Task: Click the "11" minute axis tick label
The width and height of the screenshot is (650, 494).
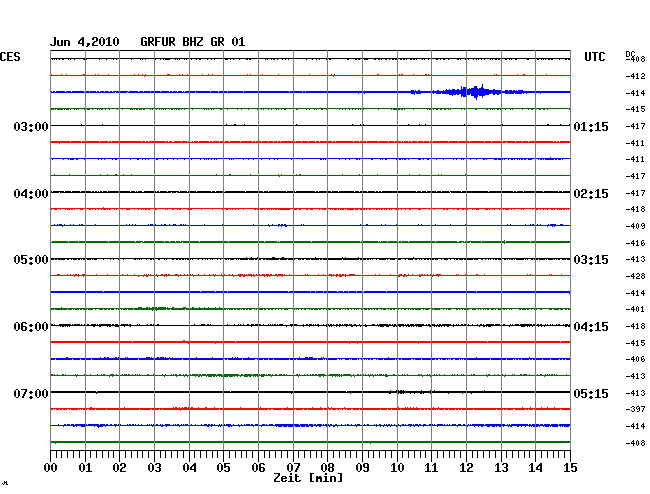Action: 431,468
